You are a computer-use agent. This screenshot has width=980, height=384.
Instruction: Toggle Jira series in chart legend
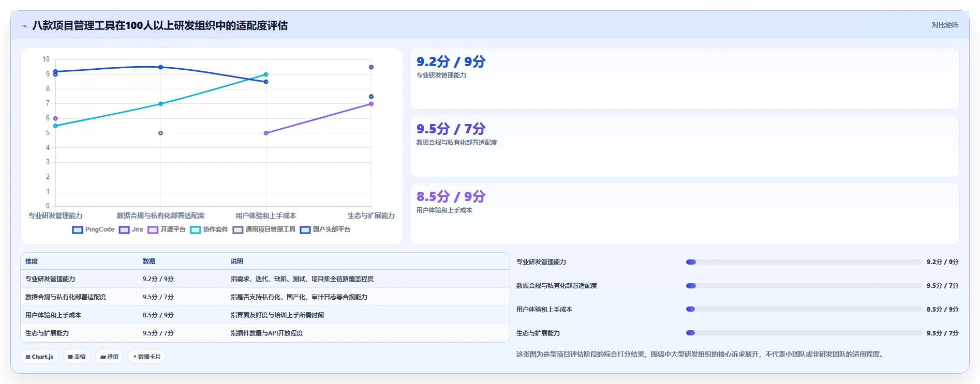(131, 229)
